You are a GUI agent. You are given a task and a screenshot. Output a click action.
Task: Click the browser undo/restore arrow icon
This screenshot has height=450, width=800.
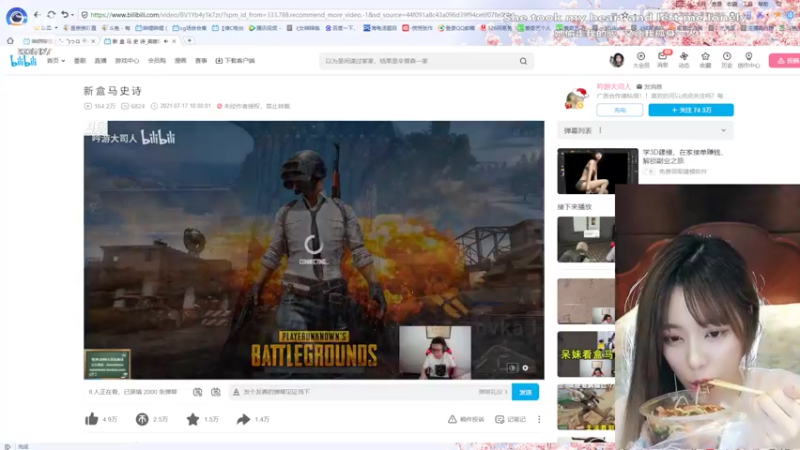65,15
